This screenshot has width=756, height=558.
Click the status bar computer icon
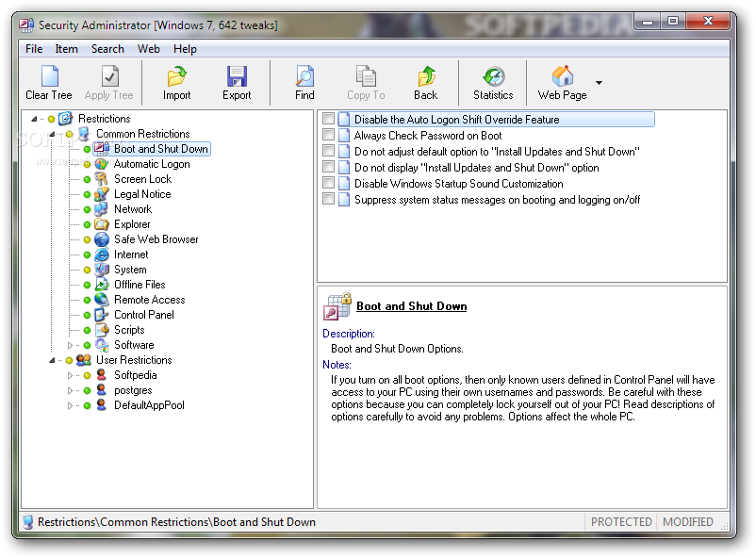point(28,522)
